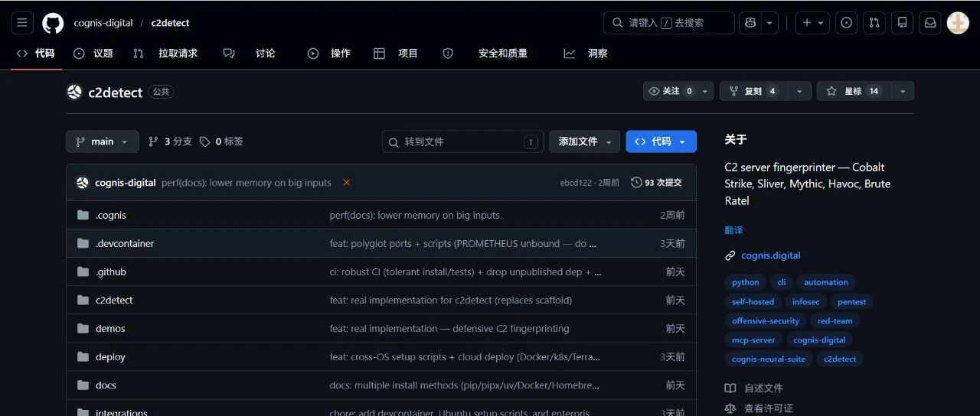Open the .devcontainer folder

point(125,244)
